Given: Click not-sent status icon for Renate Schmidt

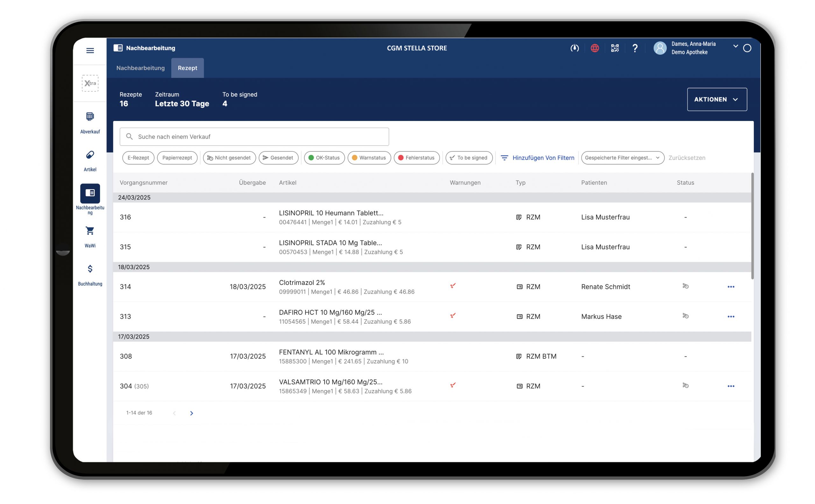Looking at the screenshot, I should 685,286.
